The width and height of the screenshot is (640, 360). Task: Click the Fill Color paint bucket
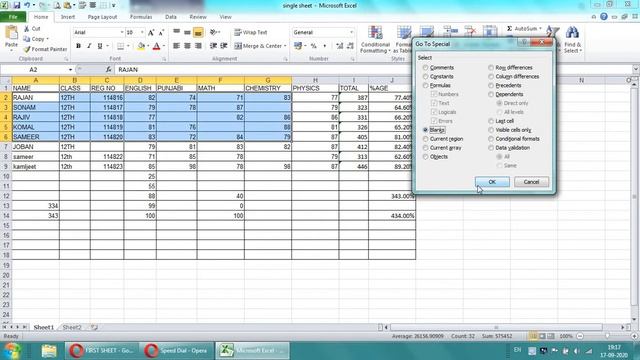point(141,46)
